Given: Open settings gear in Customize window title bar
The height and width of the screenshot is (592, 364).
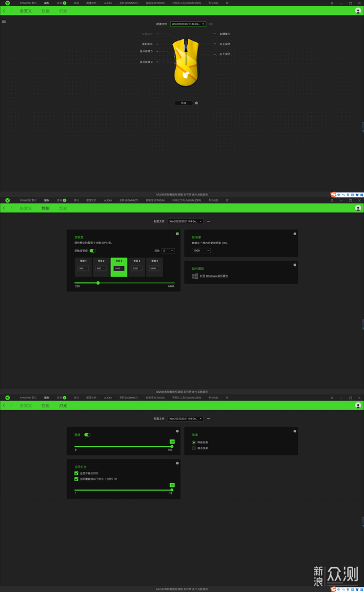Looking at the screenshot, I should [x=332, y=3].
